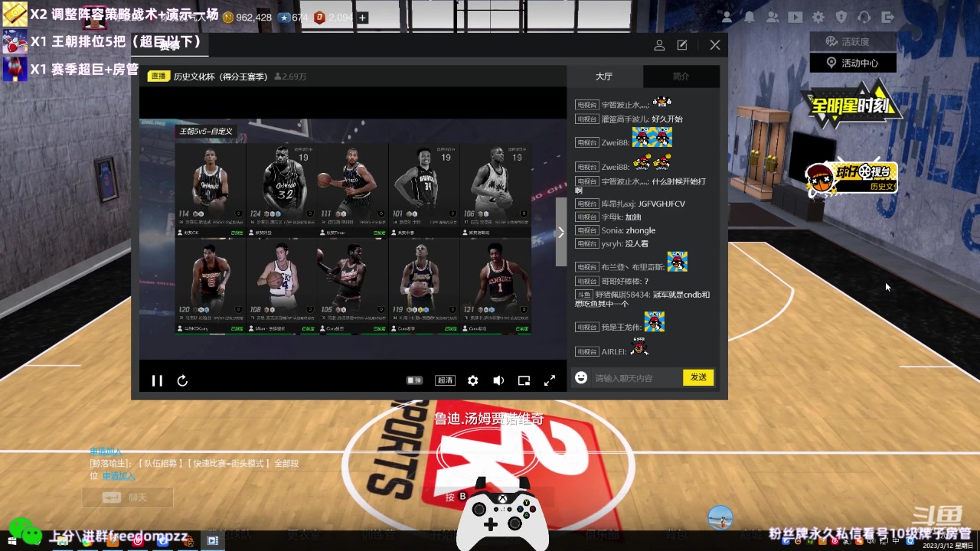Image resolution: width=980 pixels, height=551 pixels.
Task: Open the WeChat icon at bottom-left
Action: click(26, 530)
